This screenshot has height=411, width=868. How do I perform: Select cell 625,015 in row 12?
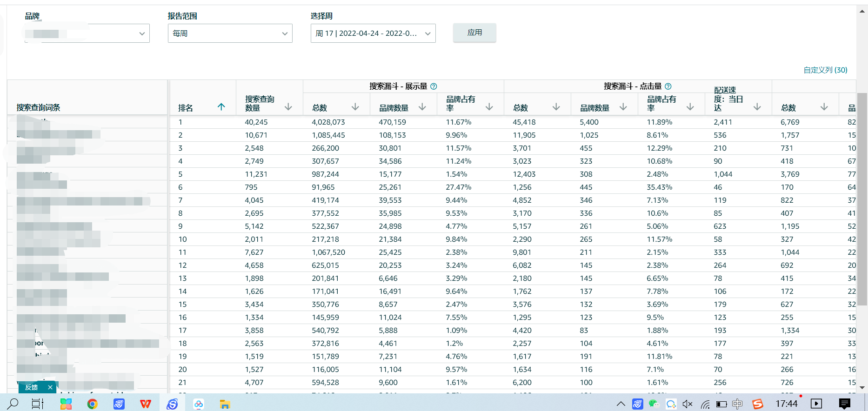[x=325, y=265]
